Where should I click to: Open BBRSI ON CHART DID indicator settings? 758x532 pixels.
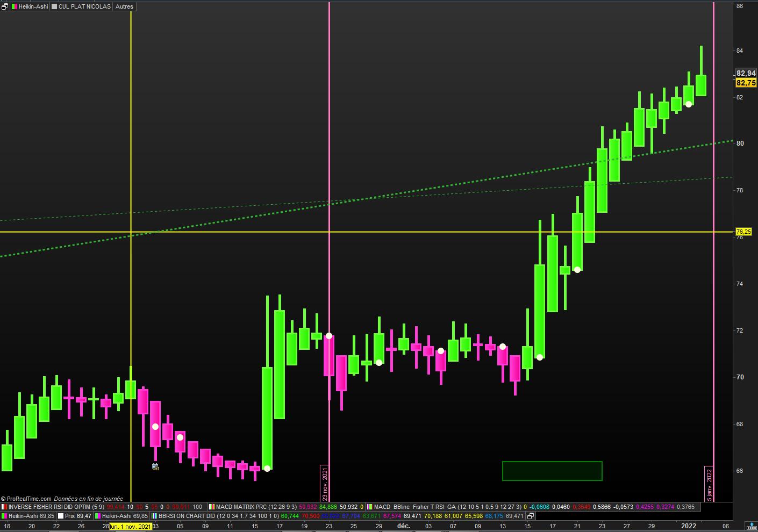[219, 516]
